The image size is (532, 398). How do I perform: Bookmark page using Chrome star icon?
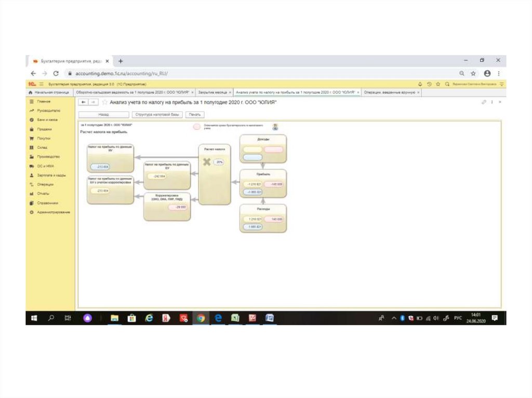point(473,74)
